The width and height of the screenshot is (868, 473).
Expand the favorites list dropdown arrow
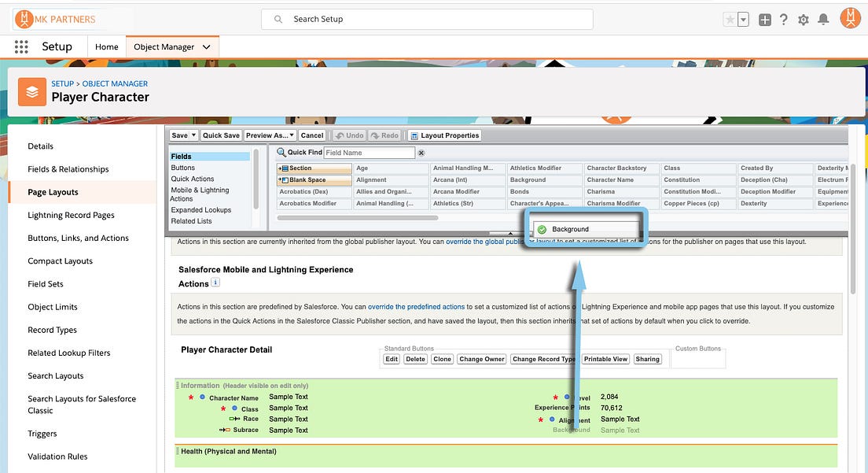point(744,20)
